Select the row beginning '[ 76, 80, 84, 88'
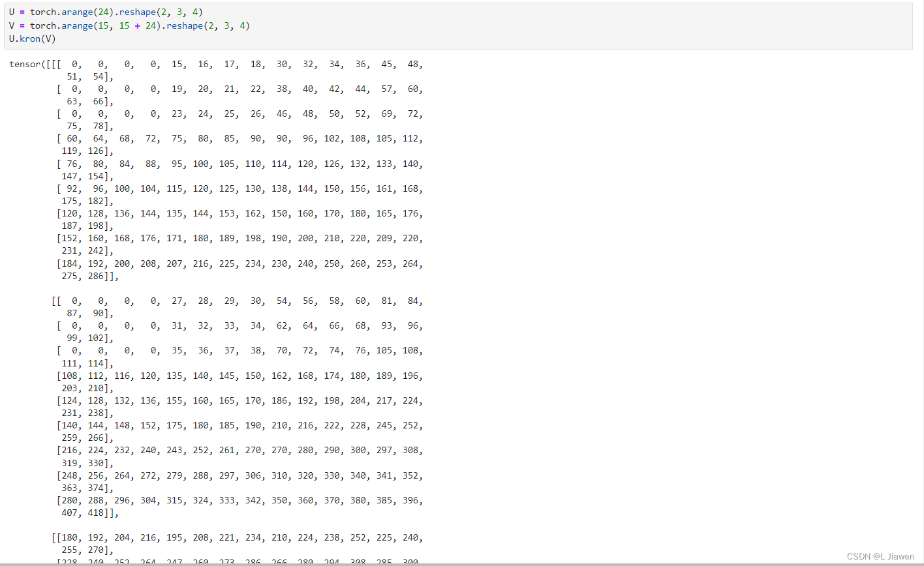The image size is (924, 566). click(x=239, y=164)
